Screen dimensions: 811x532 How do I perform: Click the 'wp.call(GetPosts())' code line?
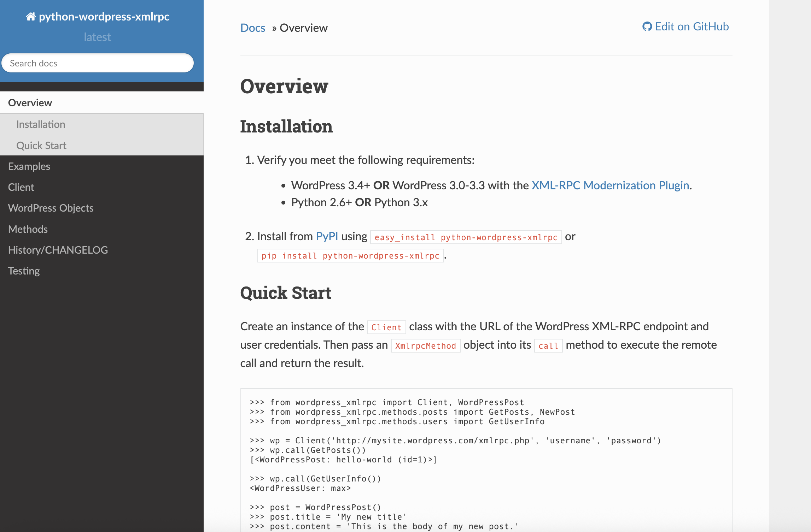click(x=308, y=450)
